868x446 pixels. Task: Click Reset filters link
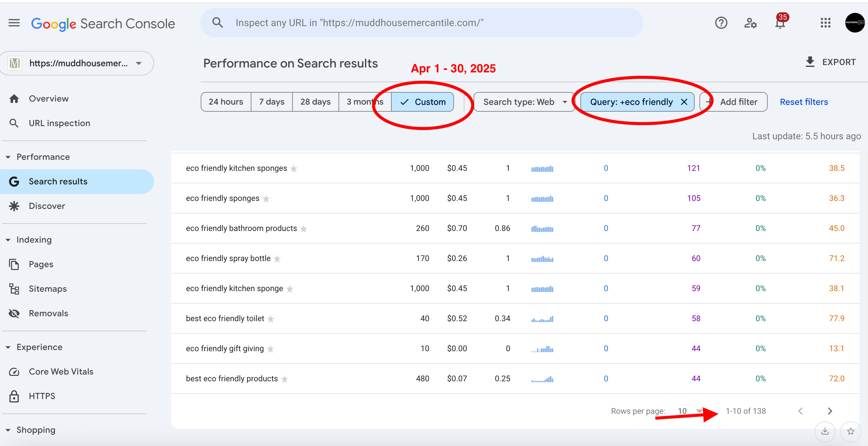point(804,102)
